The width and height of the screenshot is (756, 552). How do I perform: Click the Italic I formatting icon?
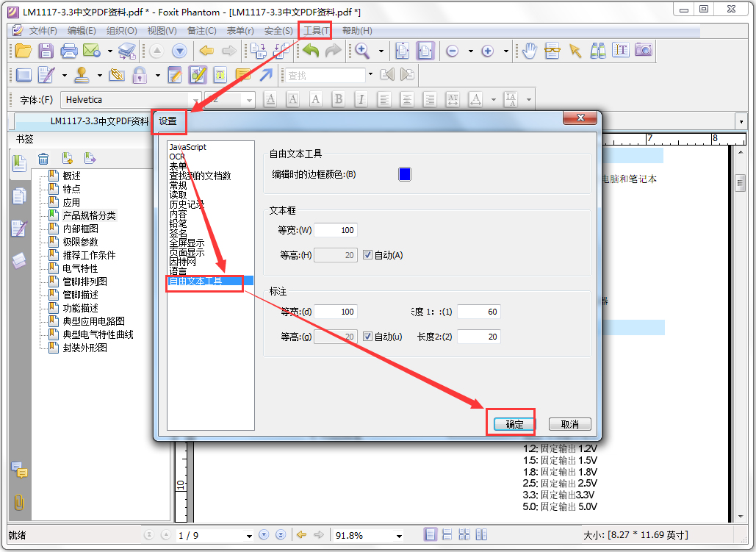click(x=361, y=99)
